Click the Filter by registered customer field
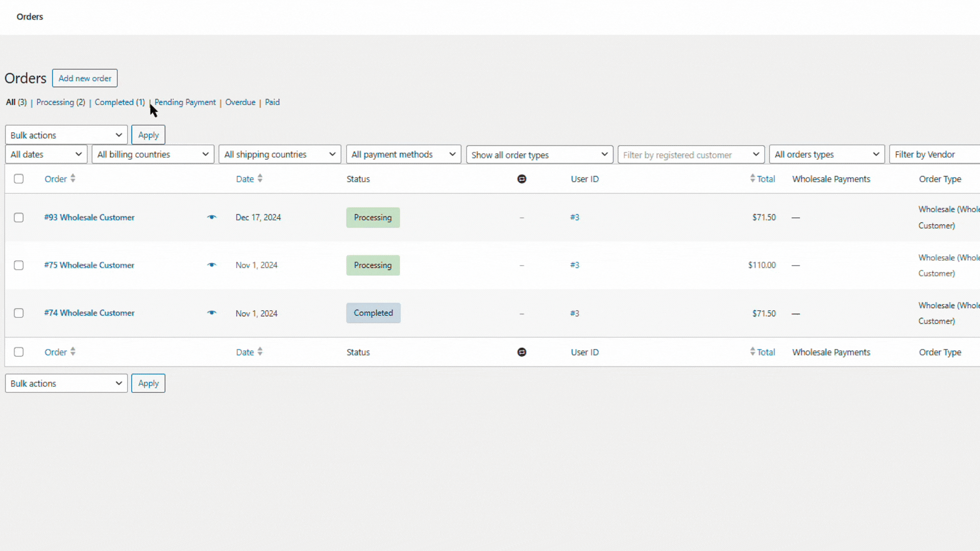Viewport: 980px width, 551px height. [684, 155]
